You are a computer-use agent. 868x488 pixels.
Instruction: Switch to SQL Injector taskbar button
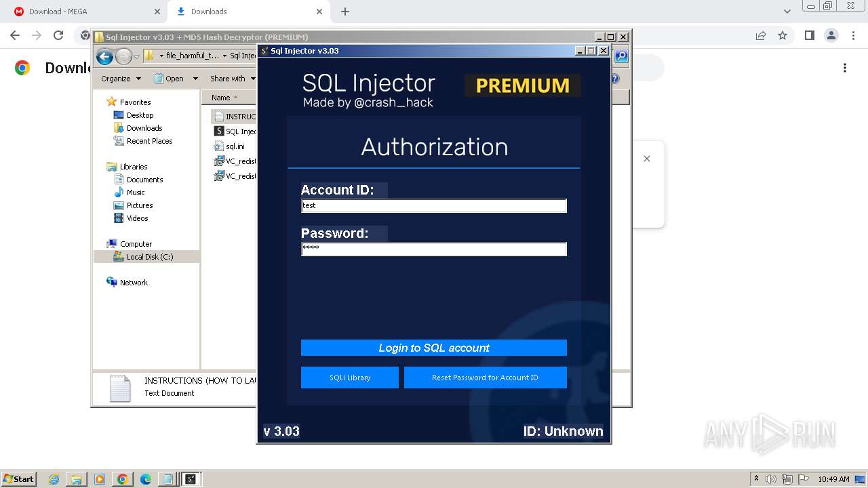pyautogui.click(x=191, y=479)
